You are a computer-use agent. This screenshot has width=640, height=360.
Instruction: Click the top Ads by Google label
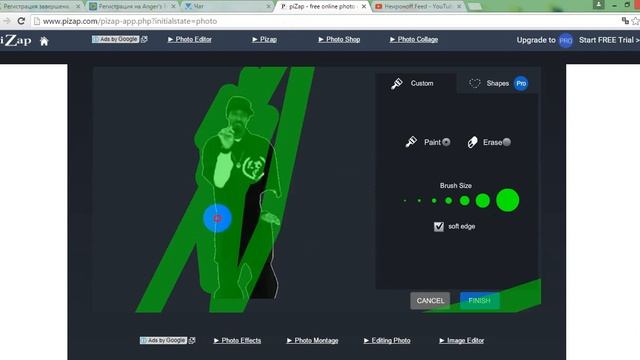pos(116,39)
